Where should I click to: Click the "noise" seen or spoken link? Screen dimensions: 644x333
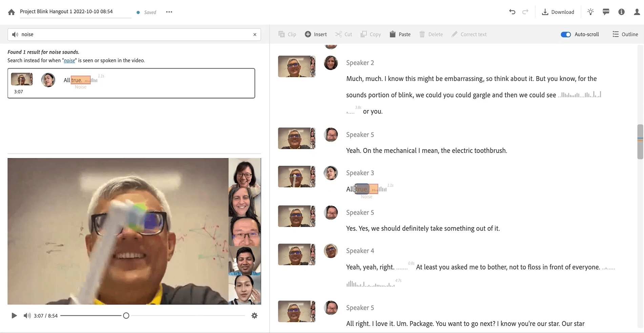69,61
